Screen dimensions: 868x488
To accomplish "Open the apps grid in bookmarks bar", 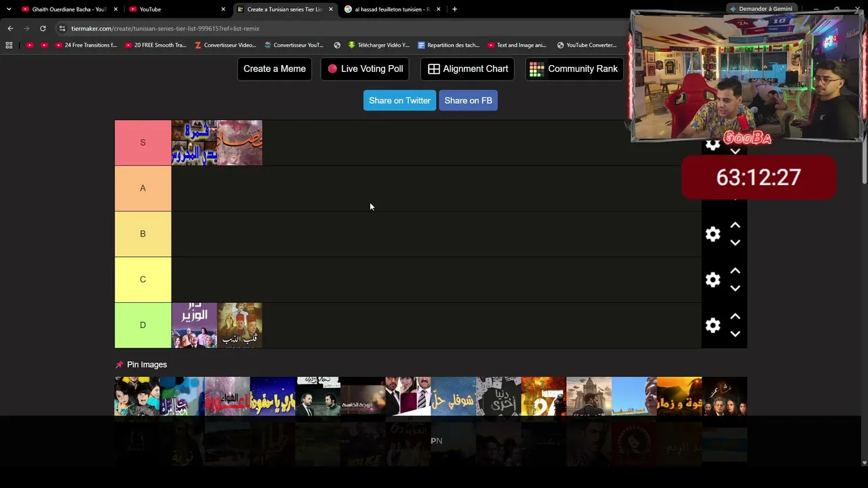I will 9,45.
